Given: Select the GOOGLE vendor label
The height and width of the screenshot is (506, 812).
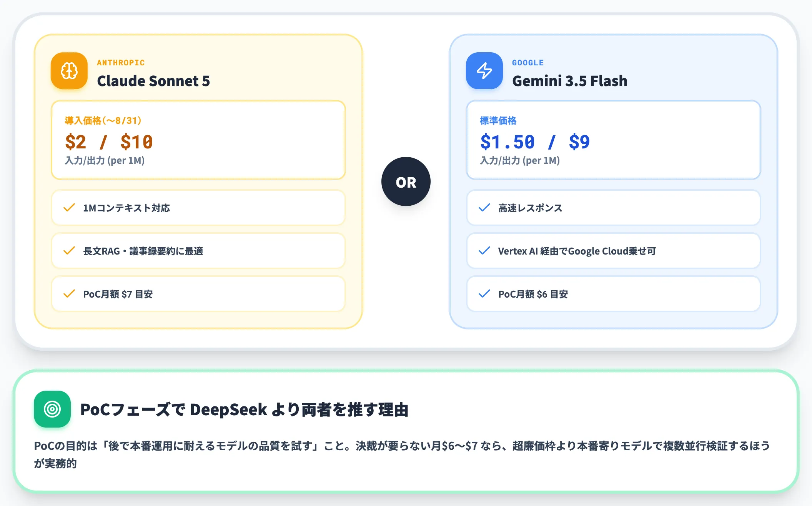Looking at the screenshot, I should coord(528,63).
